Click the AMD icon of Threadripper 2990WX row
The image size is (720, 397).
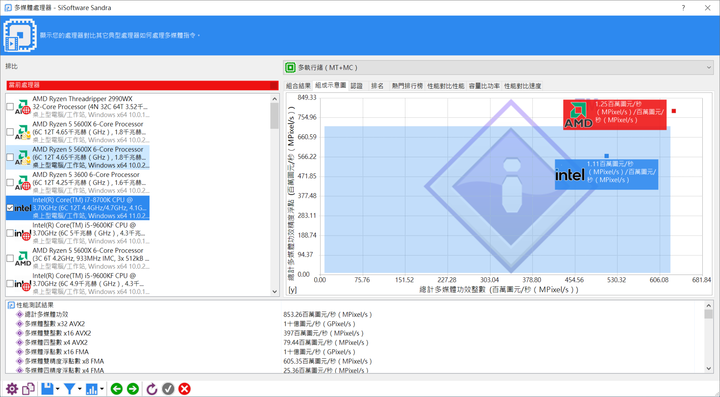(22, 106)
